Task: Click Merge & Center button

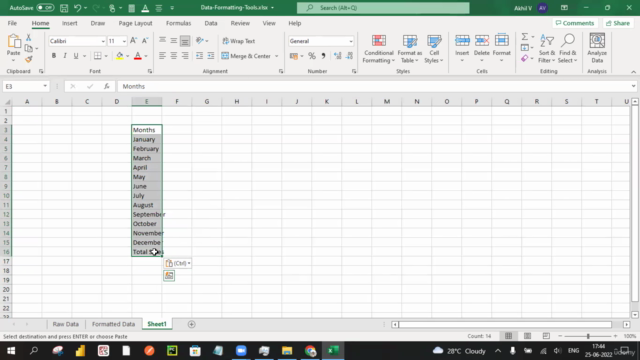Action: point(246,56)
